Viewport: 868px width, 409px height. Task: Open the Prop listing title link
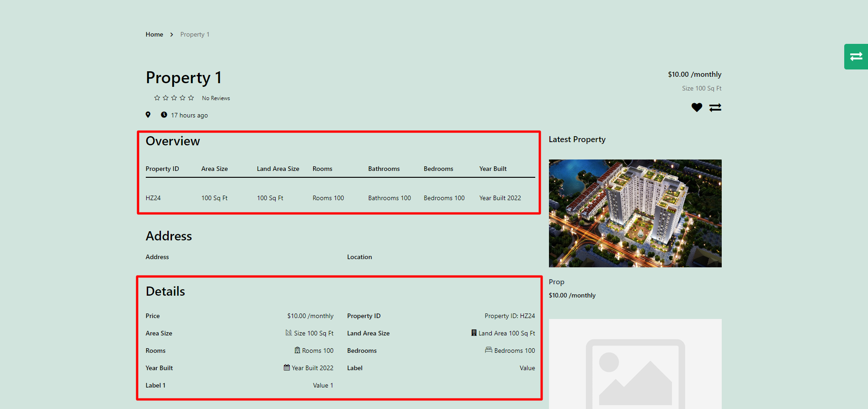[557, 282]
